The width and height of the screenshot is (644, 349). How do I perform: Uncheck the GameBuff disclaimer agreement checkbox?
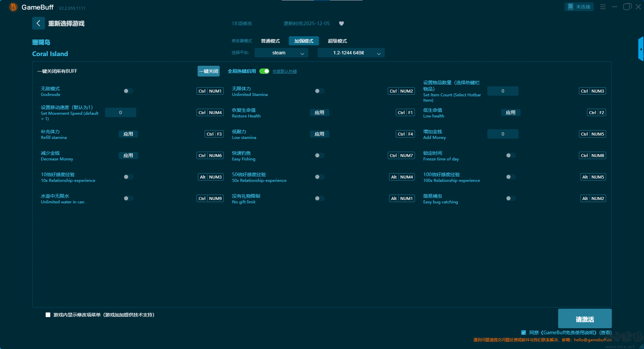[x=524, y=333]
